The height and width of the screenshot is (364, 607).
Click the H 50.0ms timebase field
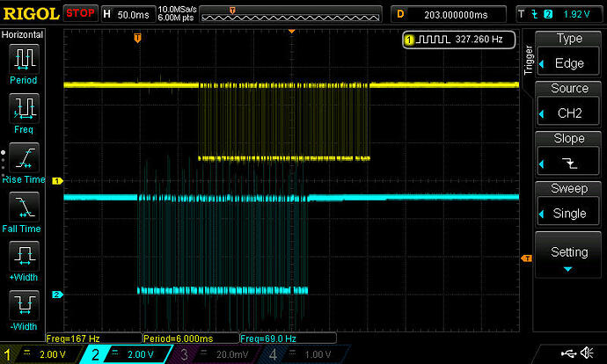tap(128, 14)
